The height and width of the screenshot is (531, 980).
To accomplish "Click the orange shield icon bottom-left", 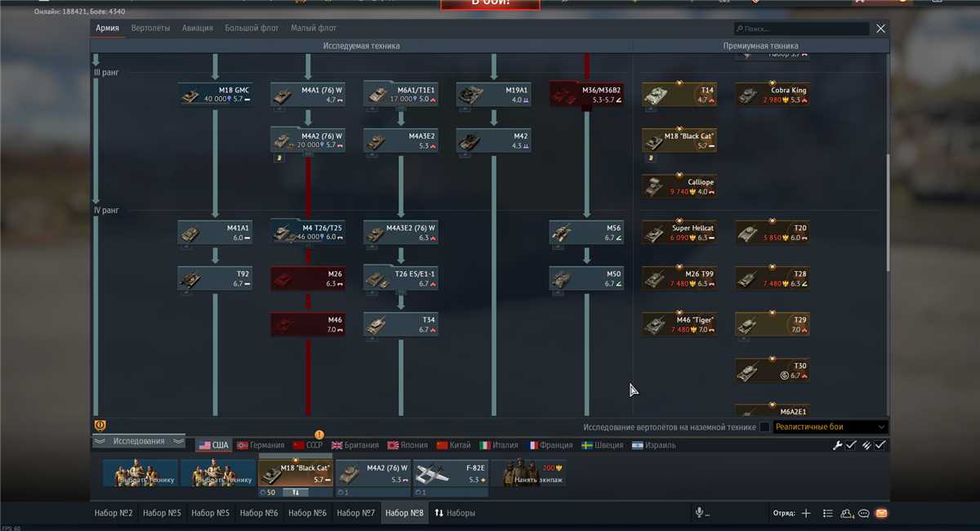I will (x=100, y=426).
